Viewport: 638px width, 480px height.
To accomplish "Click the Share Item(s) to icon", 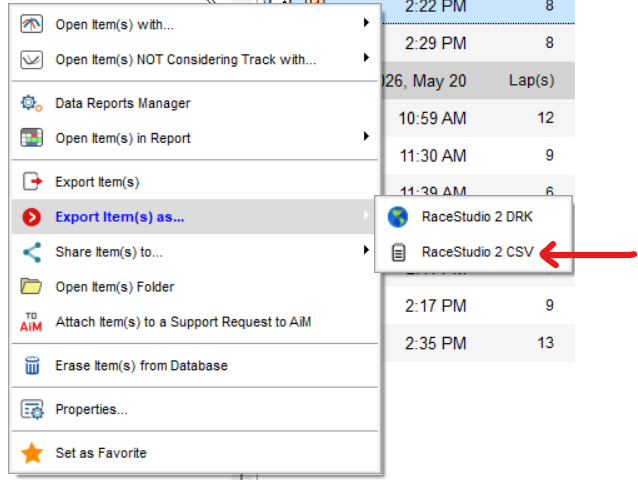I will [x=32, y=252].
